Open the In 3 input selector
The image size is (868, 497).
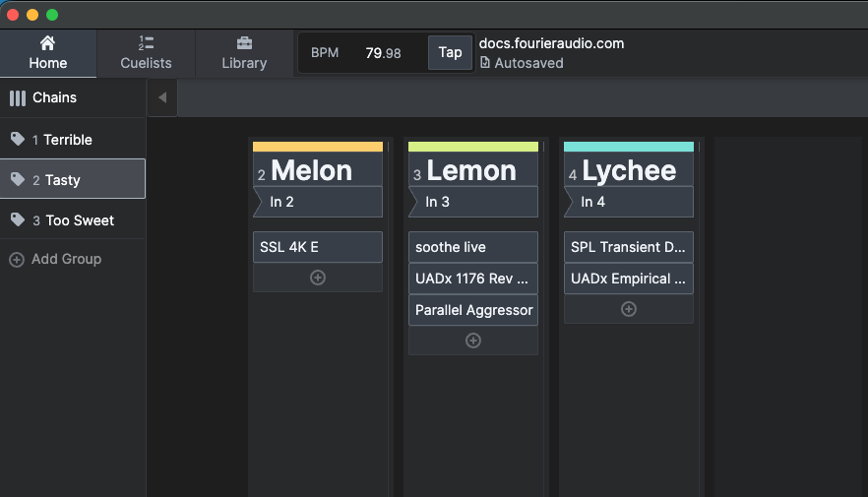(473, 202)
